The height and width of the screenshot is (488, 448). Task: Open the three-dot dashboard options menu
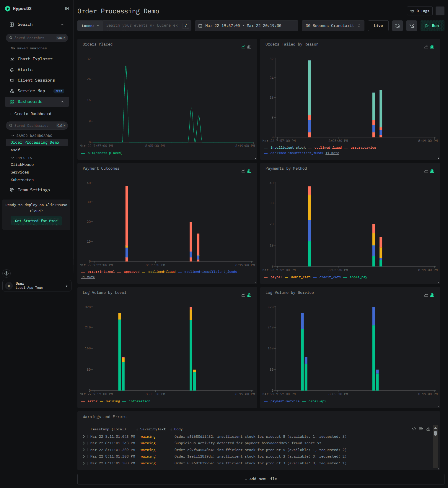pyautogui.click(x=440, y=11)
